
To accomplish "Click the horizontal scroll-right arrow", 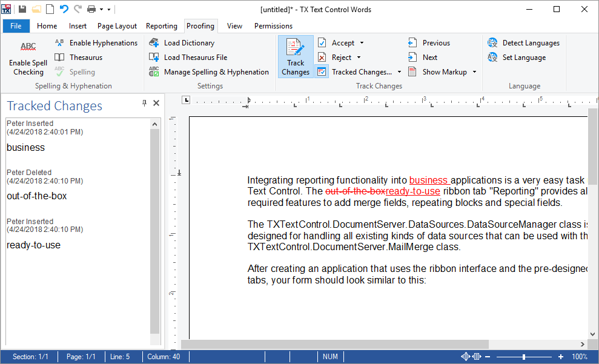I will [x=582, y=344].
